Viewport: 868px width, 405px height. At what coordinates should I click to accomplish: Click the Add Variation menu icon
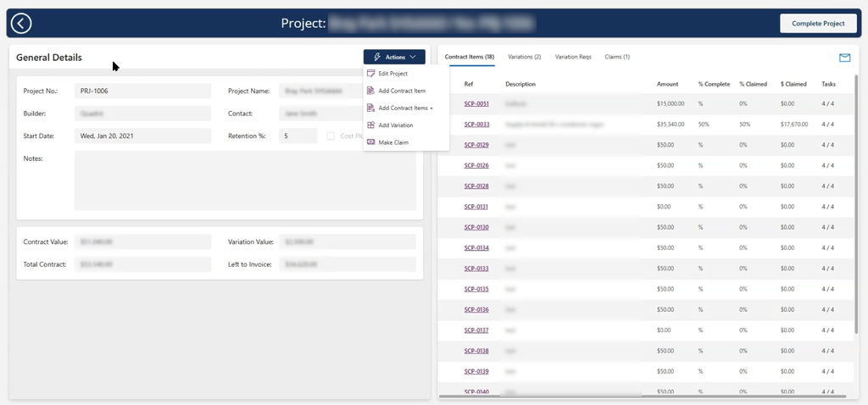click(371, 125)
